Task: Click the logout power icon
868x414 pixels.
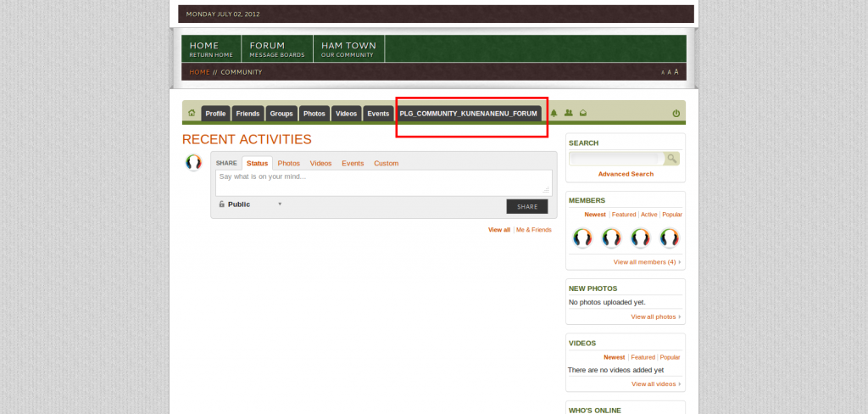Action: point(676,113)
